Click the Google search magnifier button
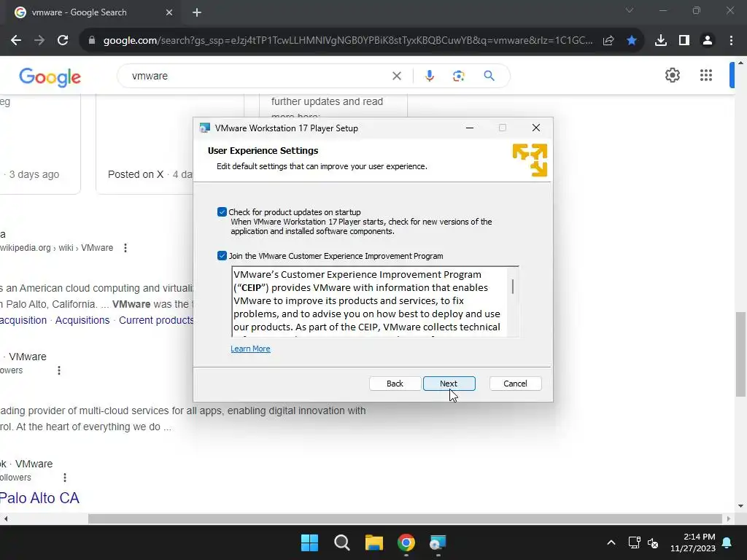747x560 pixels. [x=489, y=76]
